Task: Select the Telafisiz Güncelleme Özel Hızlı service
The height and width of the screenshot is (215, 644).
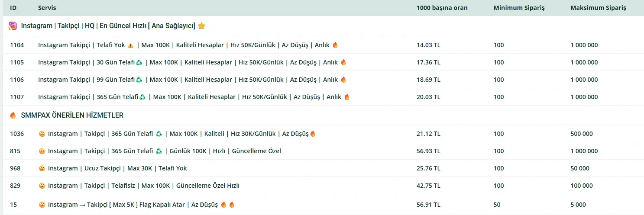Action: (143, 186)
